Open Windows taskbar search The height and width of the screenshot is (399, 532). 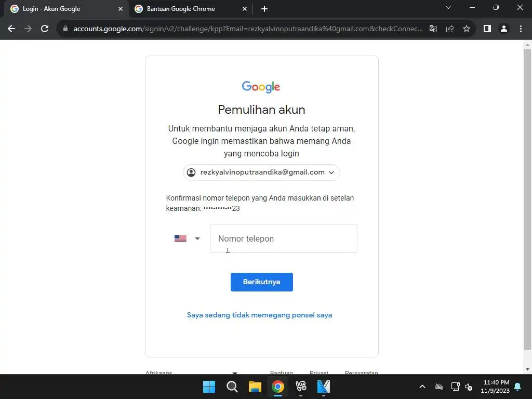232,387
